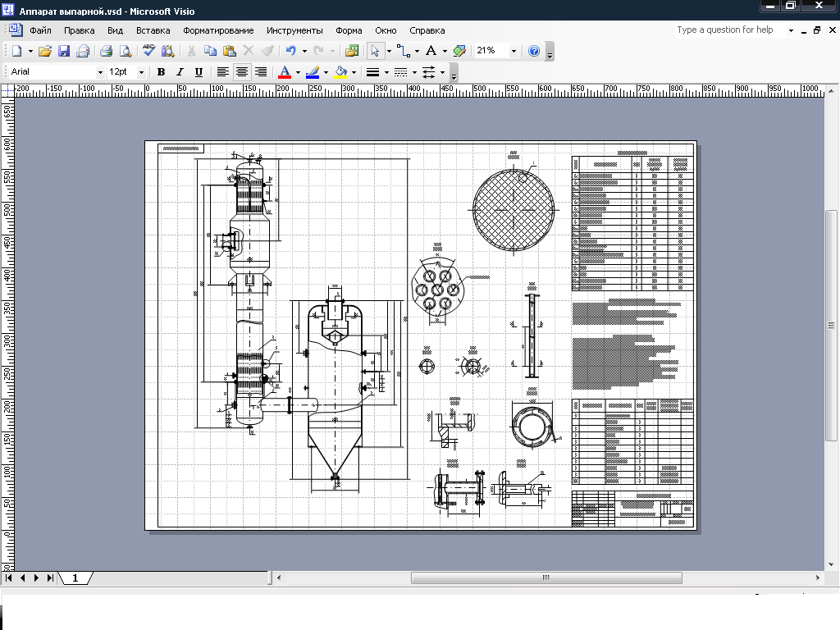Open Print Preview magnifier page icon
The height and width of the screenshot is (630, 840).
(126, 51)
